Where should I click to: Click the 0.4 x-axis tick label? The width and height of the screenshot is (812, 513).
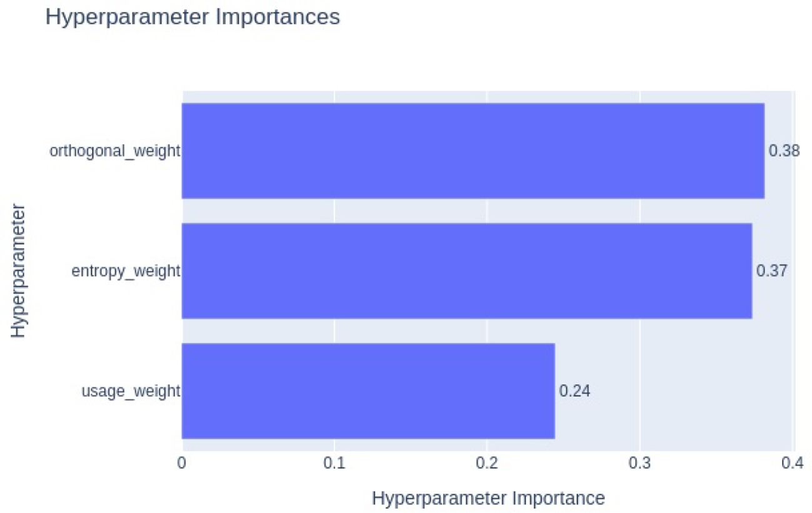[x=792, y=464]
